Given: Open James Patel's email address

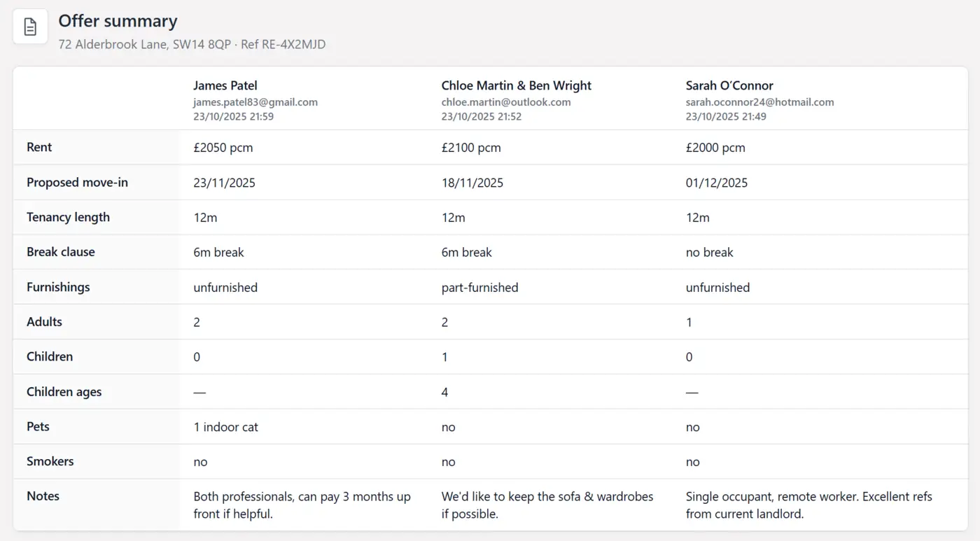Looking at the screenshot, I should [255, 101].
